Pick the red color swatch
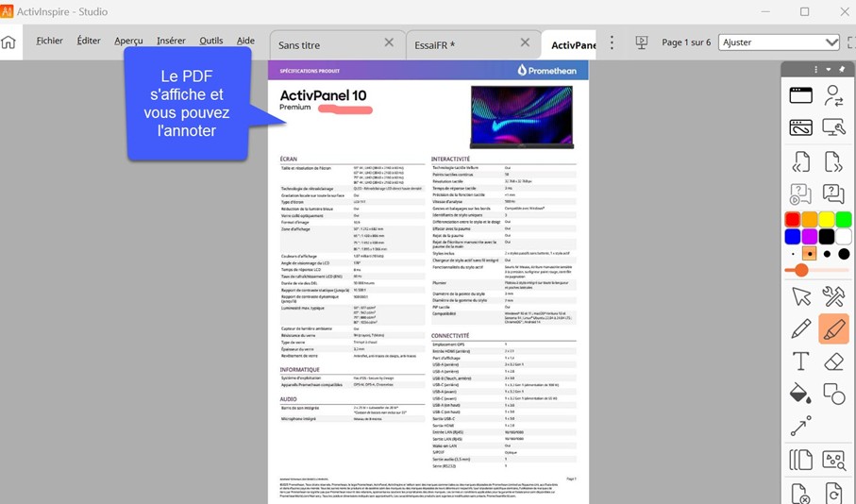Screen dimensions: 856x504 [x=793, y=220]
